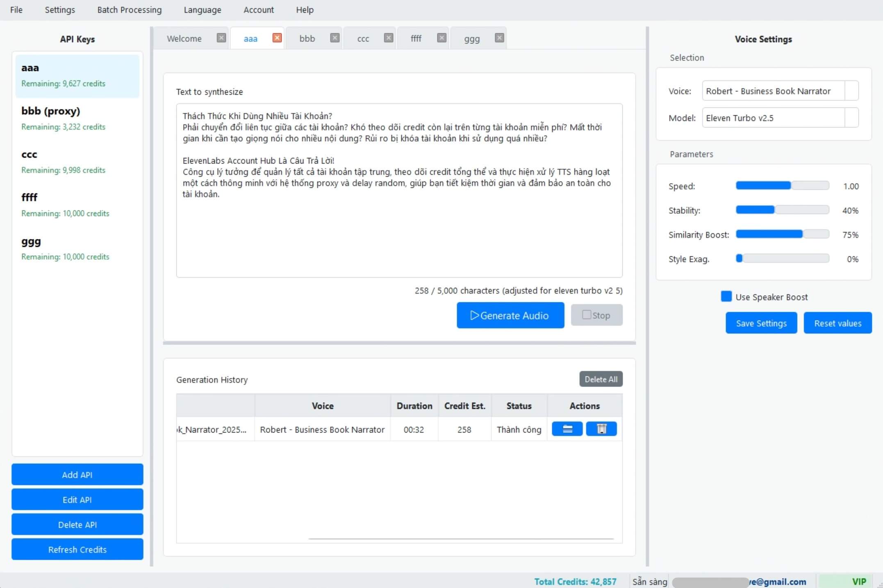
Task: Toggle Use Speaker Boost checkbox
Action: click(726, 296)
